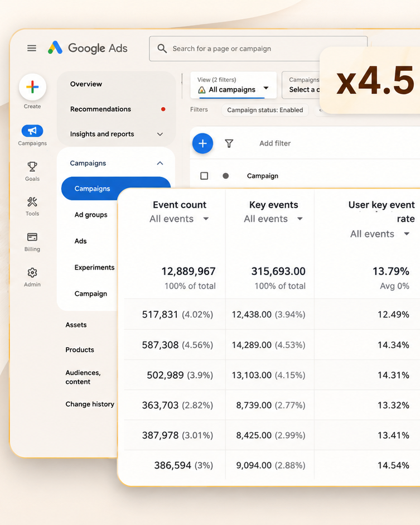
Task: Open Admin gear icon
Action: click(32, 273)
